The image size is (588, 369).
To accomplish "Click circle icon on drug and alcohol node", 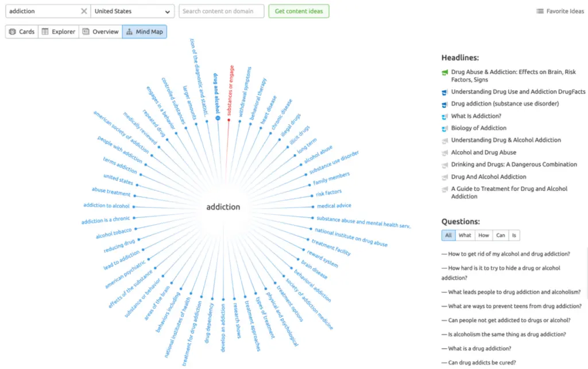I will tap(218, 118).
